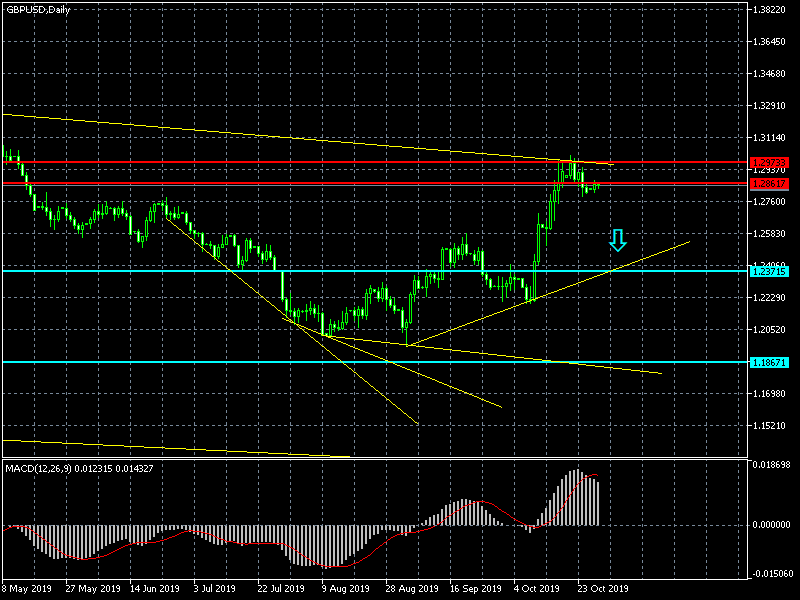Click the 22 Jul 2019 date label

pos(277,588)
